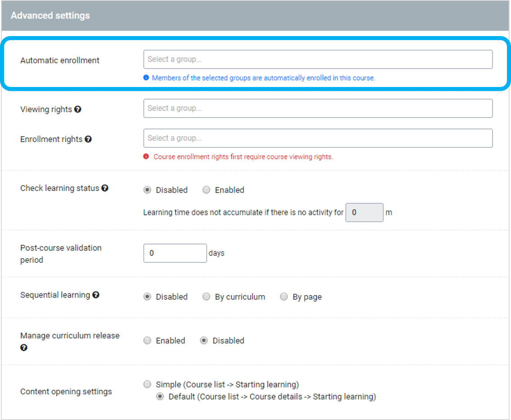Click the Advanced settings header
This screenshot has width=511, height=420.
(x=50, y=15)
